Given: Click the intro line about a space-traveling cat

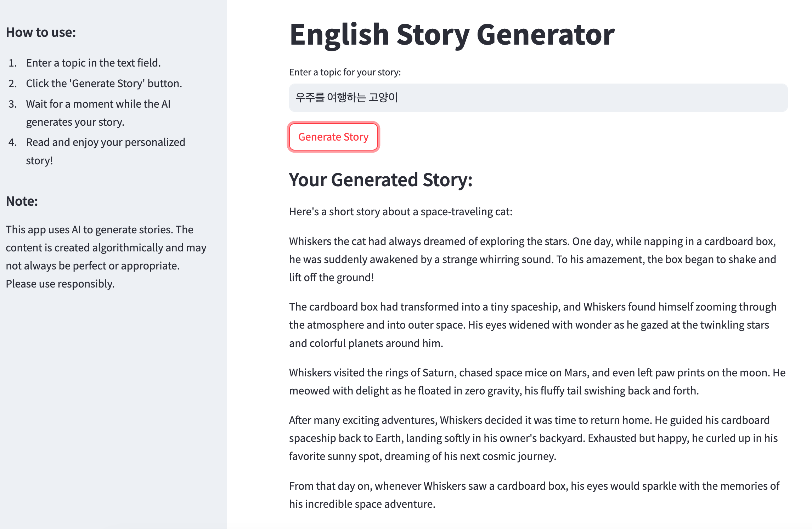Looking at the screenshot, I should point(401,212).
